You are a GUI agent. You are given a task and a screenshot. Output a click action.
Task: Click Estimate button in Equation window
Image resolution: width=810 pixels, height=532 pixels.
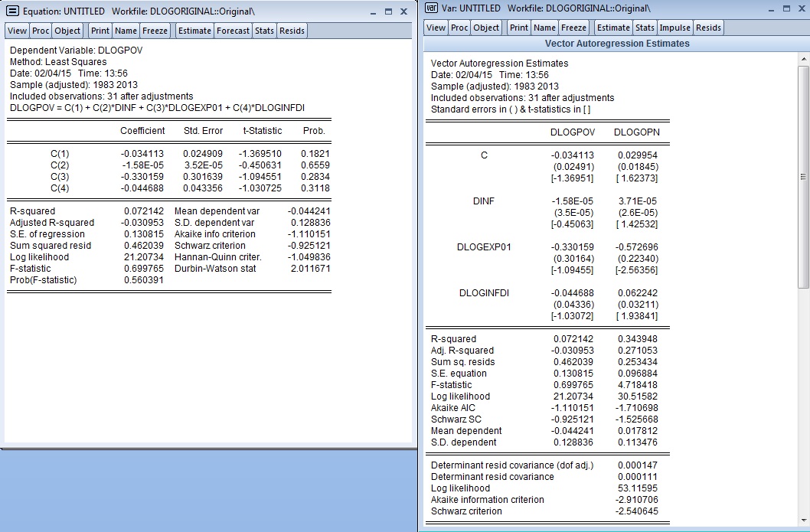click(x=194, y=31)
